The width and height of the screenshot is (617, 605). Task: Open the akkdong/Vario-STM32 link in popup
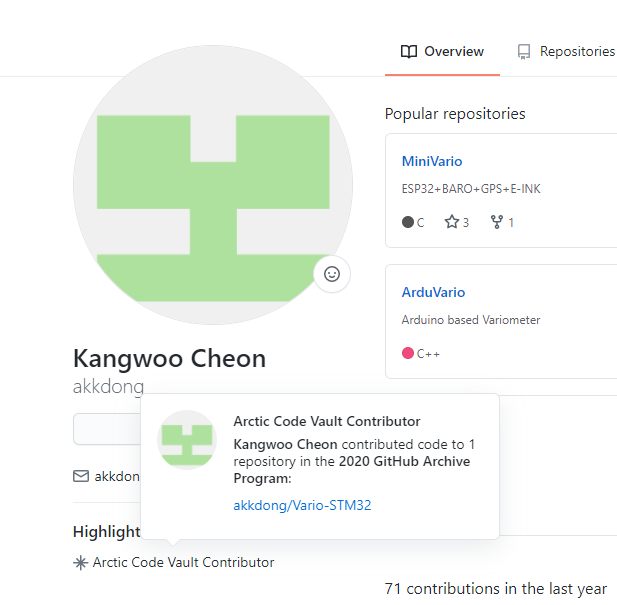(x=302, y=505)
